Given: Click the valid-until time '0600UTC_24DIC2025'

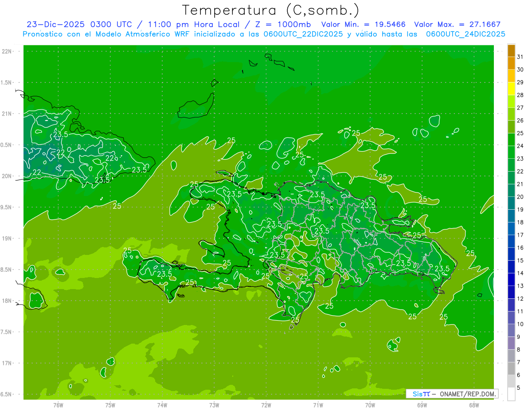Looking at the screenshot, I should (x=465, y=34).
